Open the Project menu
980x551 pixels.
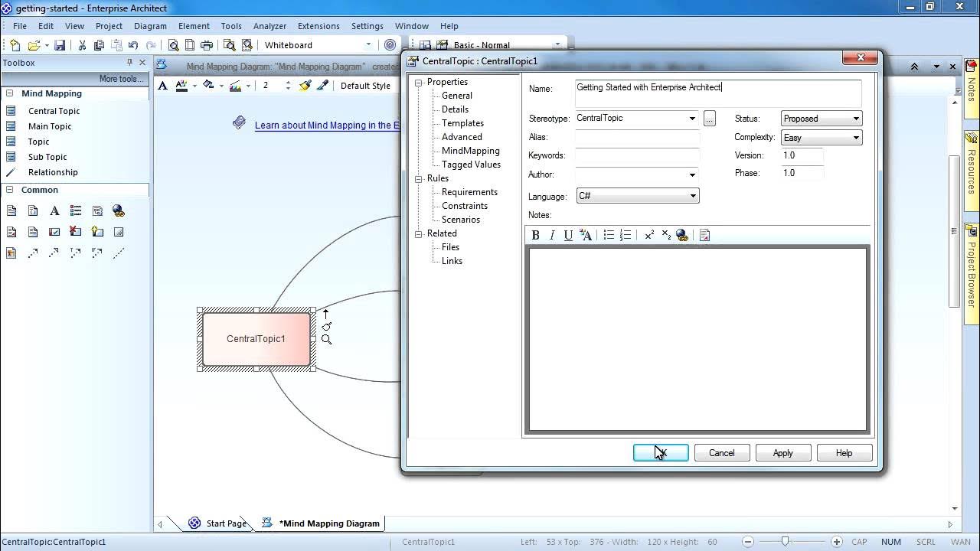109,26
